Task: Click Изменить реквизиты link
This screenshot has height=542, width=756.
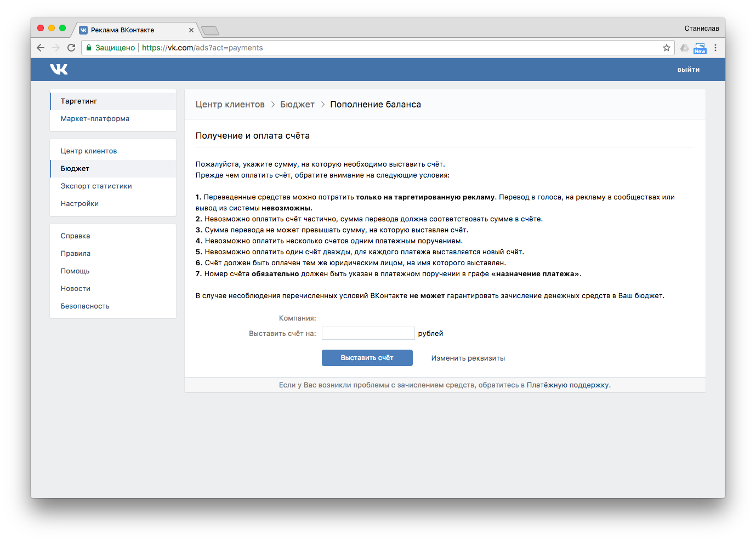Action: 468,358
